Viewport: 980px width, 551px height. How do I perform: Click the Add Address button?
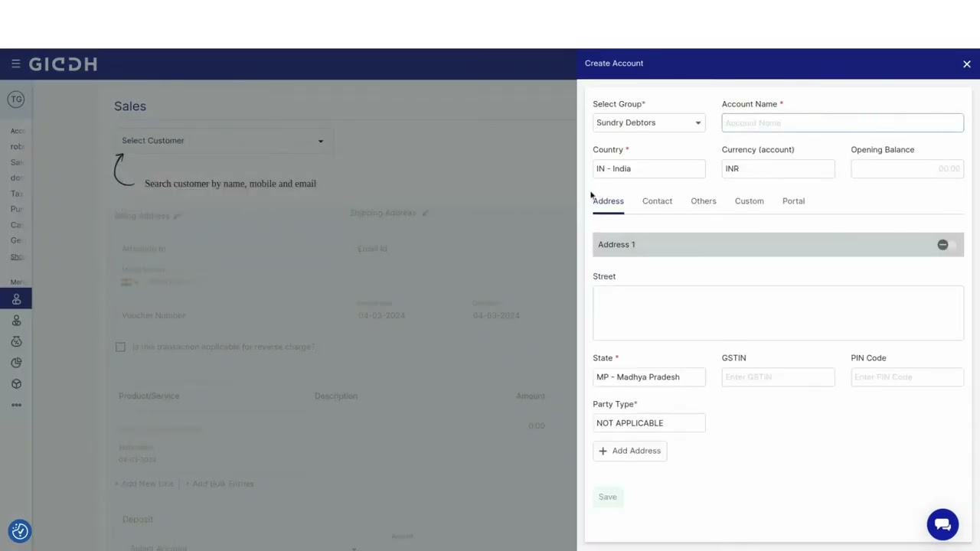(629, 451)
